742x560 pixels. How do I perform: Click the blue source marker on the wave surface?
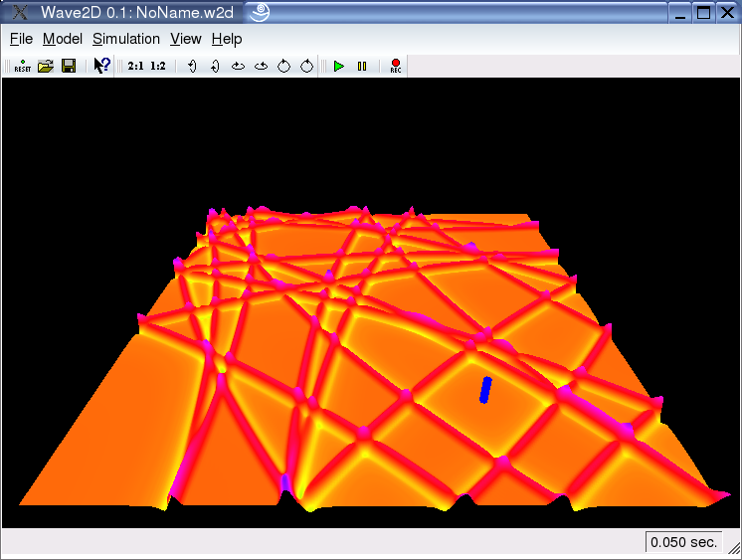pyautogui.click(x=485, y=390)
